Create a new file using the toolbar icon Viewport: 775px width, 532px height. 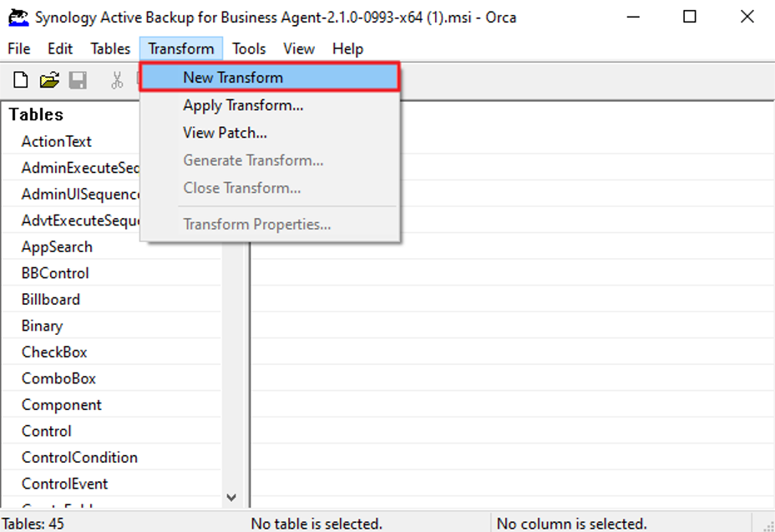18,79
